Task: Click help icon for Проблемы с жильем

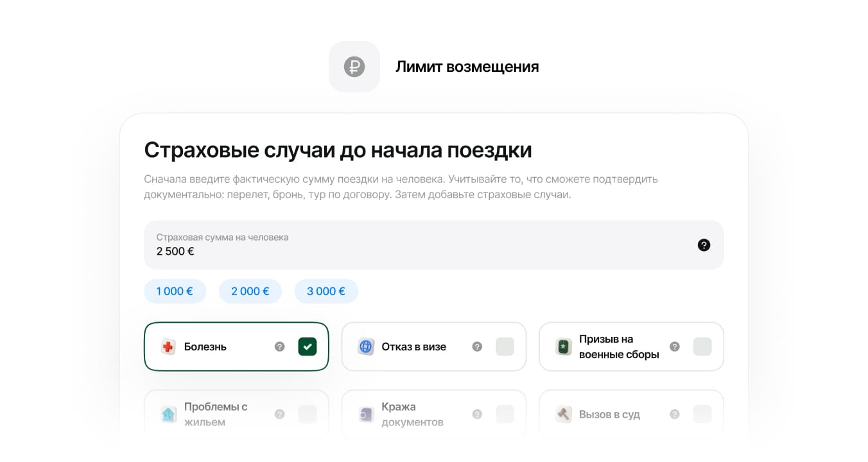Action: click(279, 415)
